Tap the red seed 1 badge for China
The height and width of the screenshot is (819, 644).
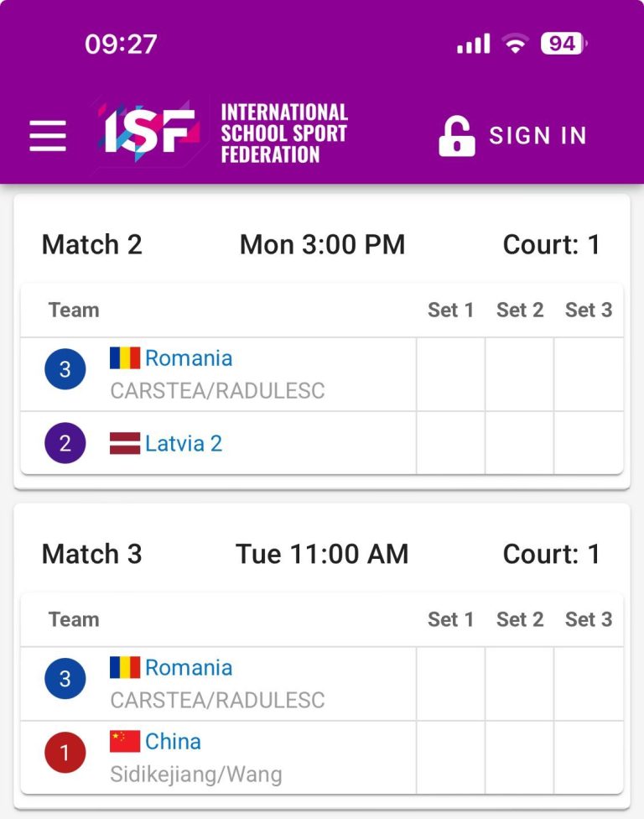click(x=65, y=753)
